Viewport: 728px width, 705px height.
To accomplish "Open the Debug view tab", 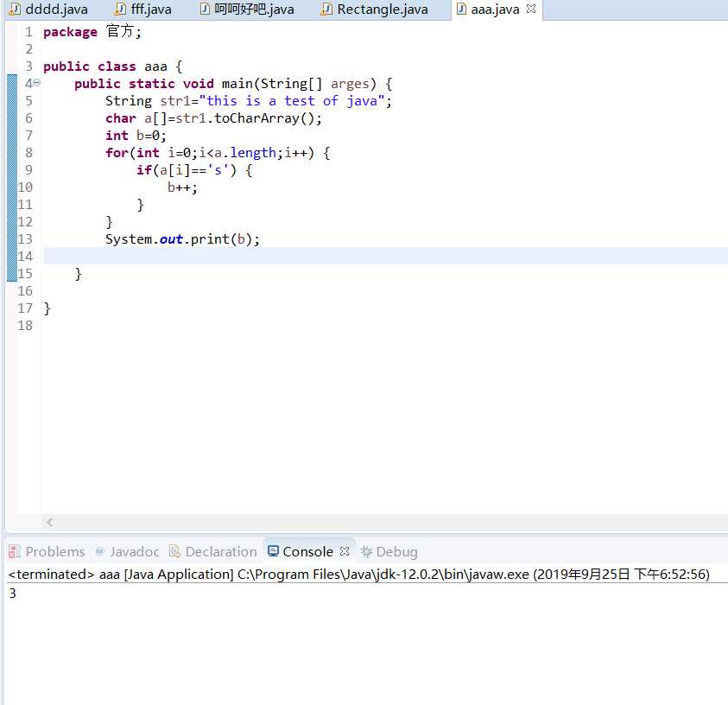I will coord(389,552).
